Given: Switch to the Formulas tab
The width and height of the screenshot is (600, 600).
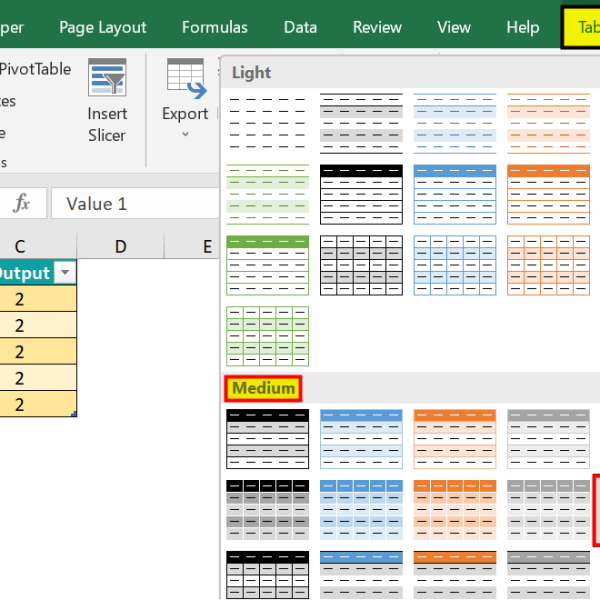Looking at the screenshot, I should (215, 28).
